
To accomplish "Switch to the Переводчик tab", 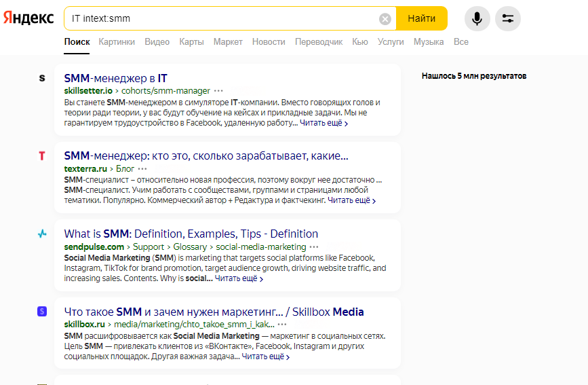I will 319,41.
